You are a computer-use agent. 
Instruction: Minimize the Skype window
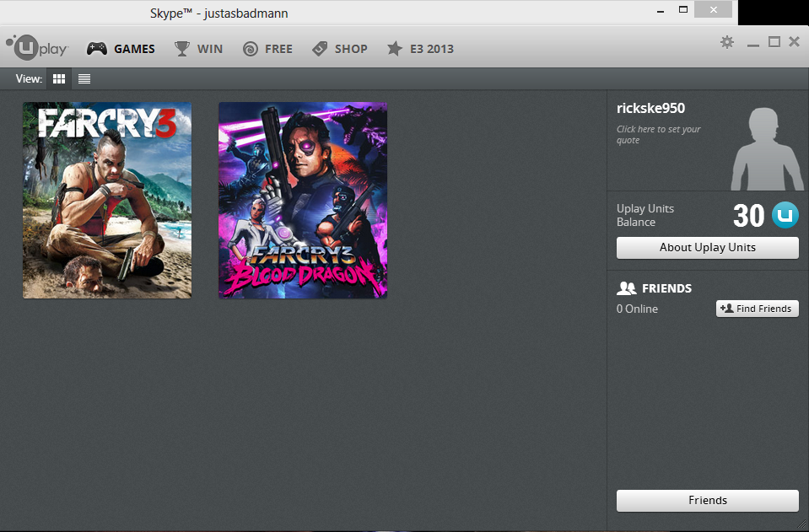pyautogui.click(x=661, y=10)
